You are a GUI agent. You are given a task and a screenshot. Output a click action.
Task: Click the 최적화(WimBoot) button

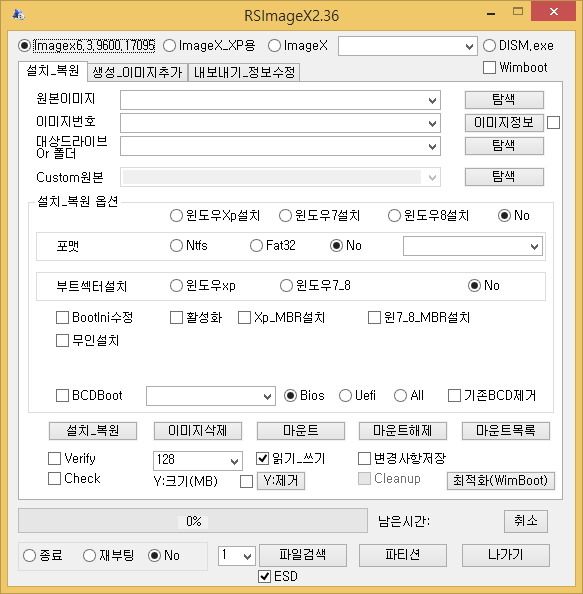point(501,481)
